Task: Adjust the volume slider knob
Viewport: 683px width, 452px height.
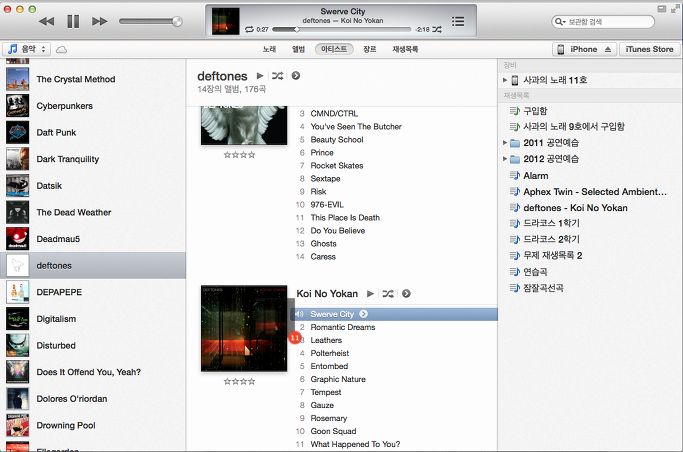Action: coord(177,21)
